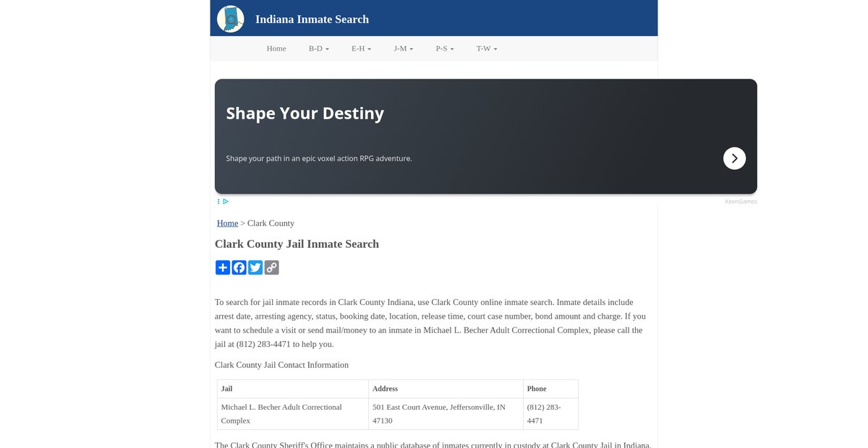Select Michael L. Becher Adult Correctional Complex cell
This screenshot has height=448, width=868.
[293, 414]
